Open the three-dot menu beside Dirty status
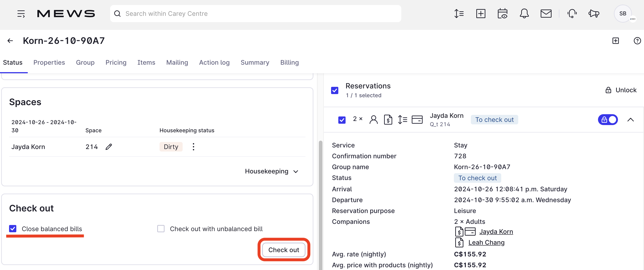The width and height of the screenshot is (644, 270). click(x=193, y=147)
